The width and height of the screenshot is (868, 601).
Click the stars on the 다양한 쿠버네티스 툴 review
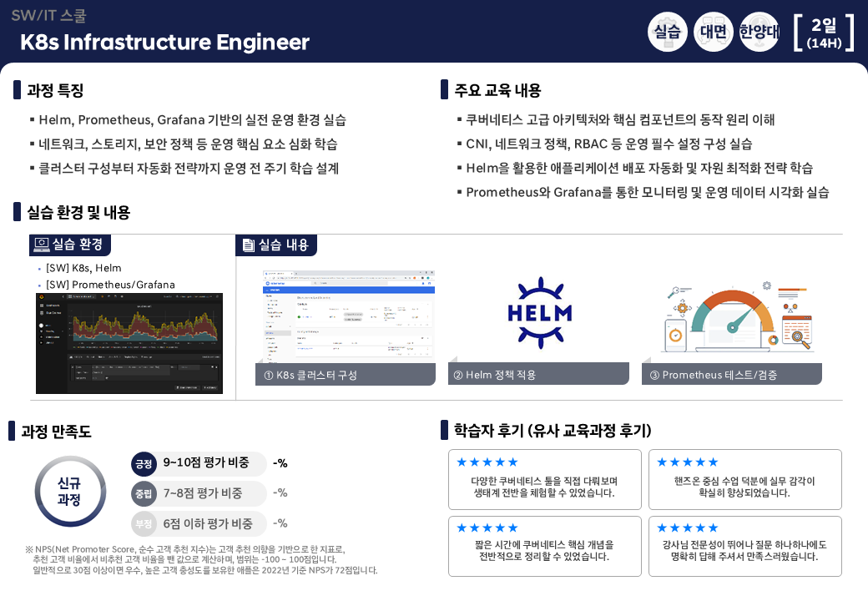click(x=487, y=462)
